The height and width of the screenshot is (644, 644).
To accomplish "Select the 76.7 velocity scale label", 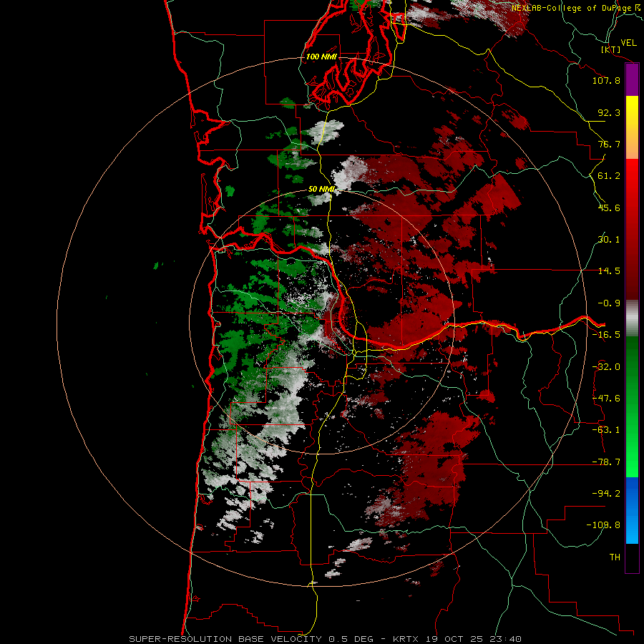I will tap(609, 144).
